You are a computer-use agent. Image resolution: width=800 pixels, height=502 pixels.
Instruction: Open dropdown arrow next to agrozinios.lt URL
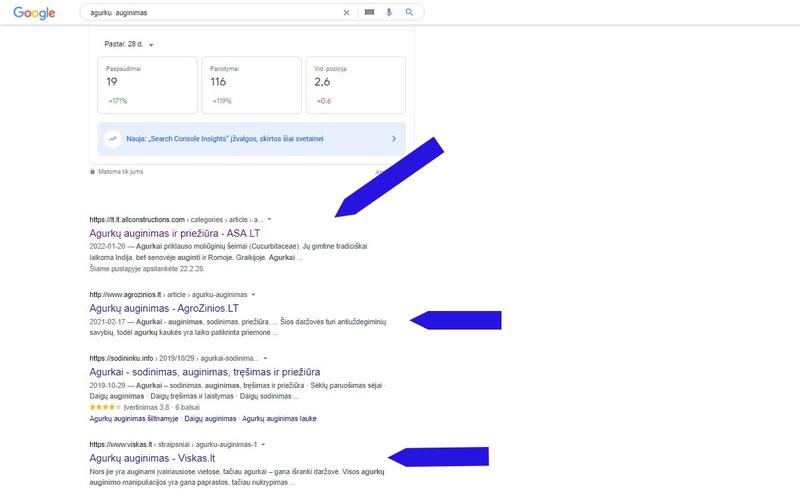(253, 294)
